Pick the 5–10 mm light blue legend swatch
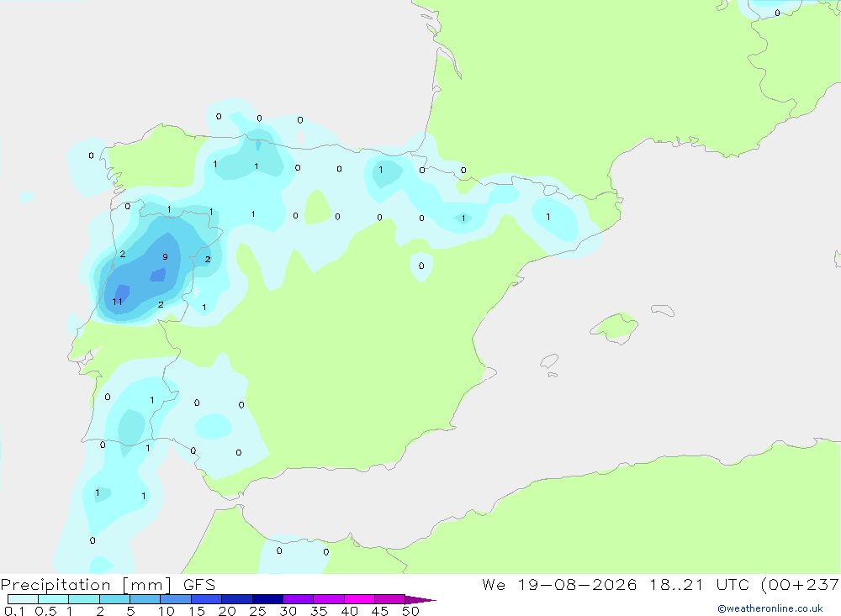Viewport: 841px width, 616px height. click(145, 599)
